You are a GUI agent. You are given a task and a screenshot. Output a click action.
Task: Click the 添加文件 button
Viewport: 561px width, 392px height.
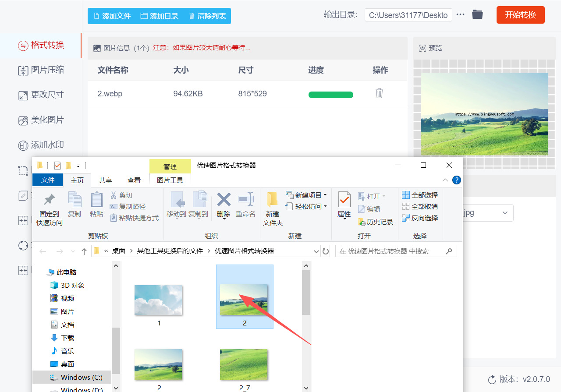click(112, 16)
